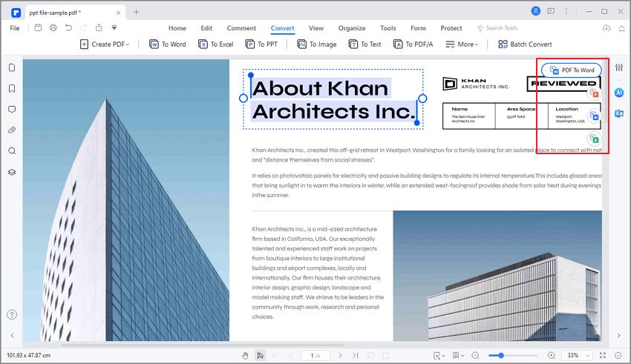Add a new tab with plus
Image resolution: width=631 pixels, height=364 pixels.
(137, 12)
